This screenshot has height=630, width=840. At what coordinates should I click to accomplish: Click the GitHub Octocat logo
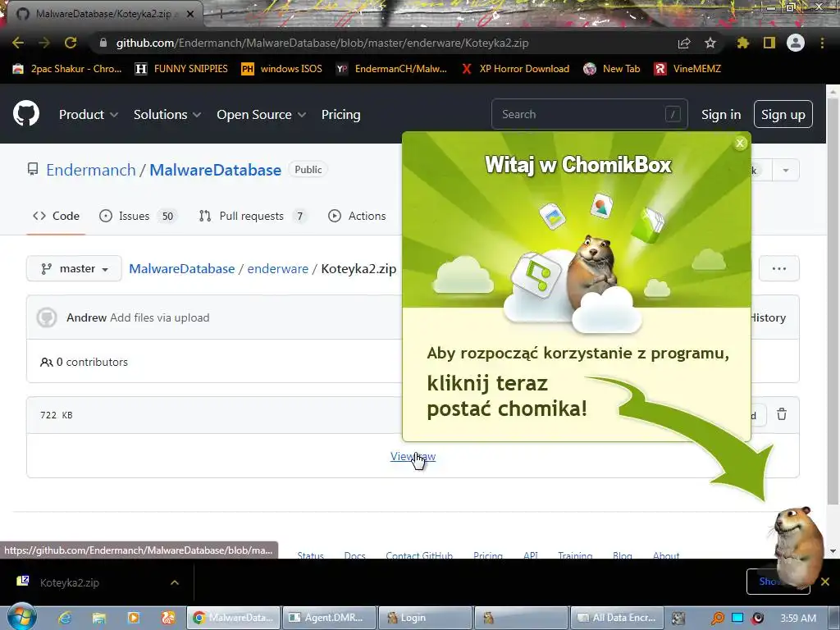[26, 113]
